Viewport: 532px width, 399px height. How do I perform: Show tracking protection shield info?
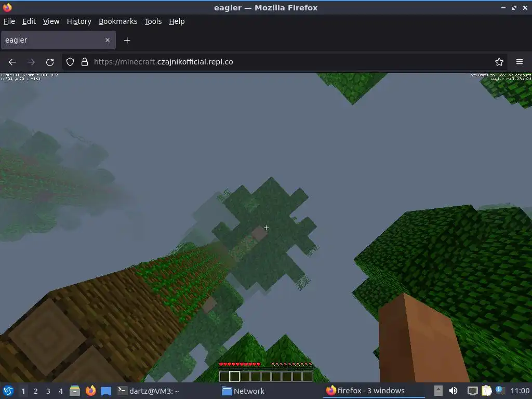point(70,62)
